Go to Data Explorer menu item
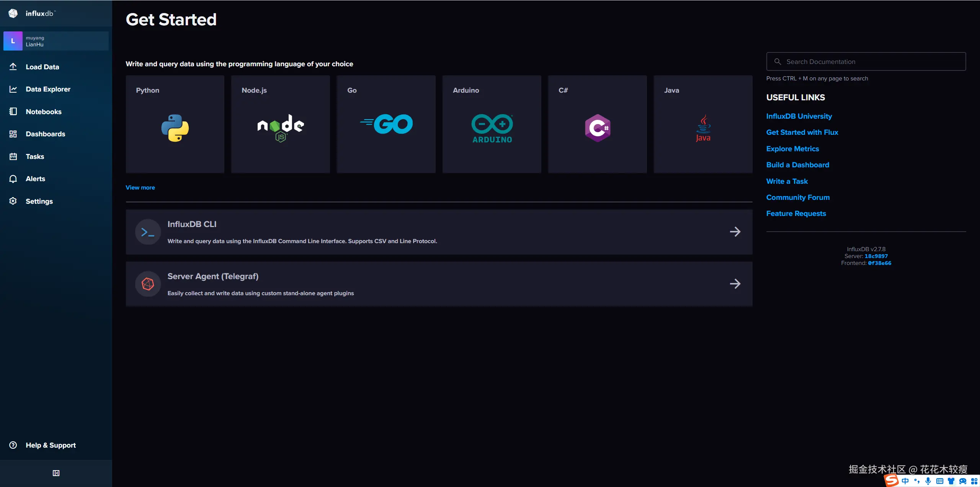The image size is (980, 487). (x=48, y=89)
